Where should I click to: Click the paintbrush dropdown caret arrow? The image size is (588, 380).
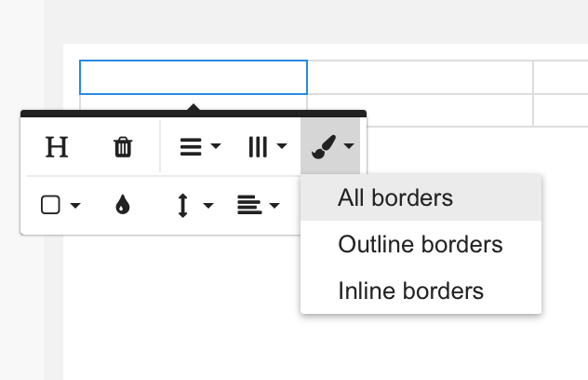click(x=348, y=147)
